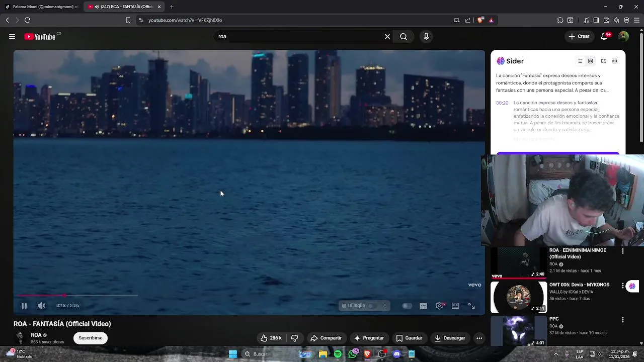Save the video with Guardar

[x=409, y=338]
